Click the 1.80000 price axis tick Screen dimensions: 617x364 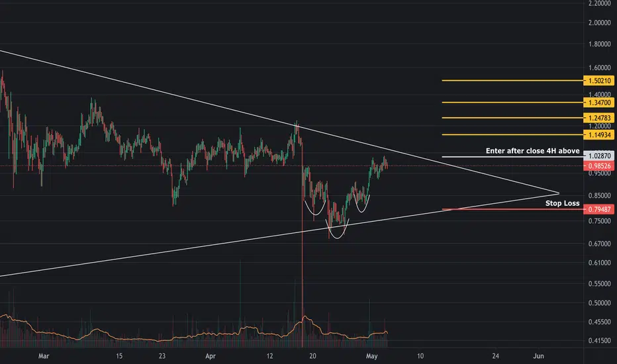[x=599, y=44]
